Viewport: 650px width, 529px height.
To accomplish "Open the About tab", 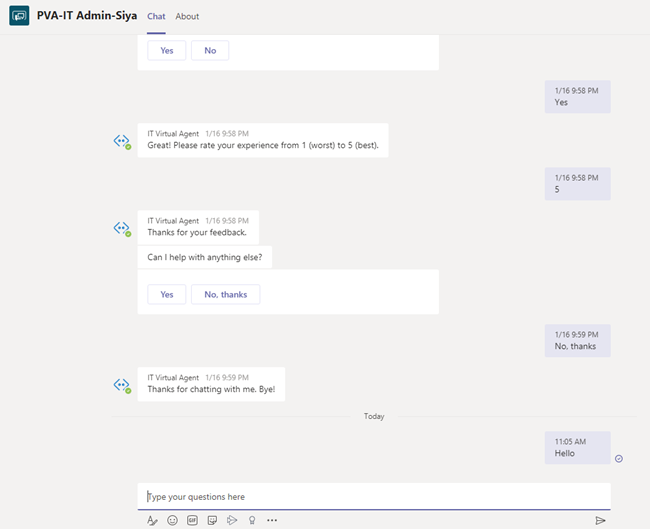I will point(187,16).
